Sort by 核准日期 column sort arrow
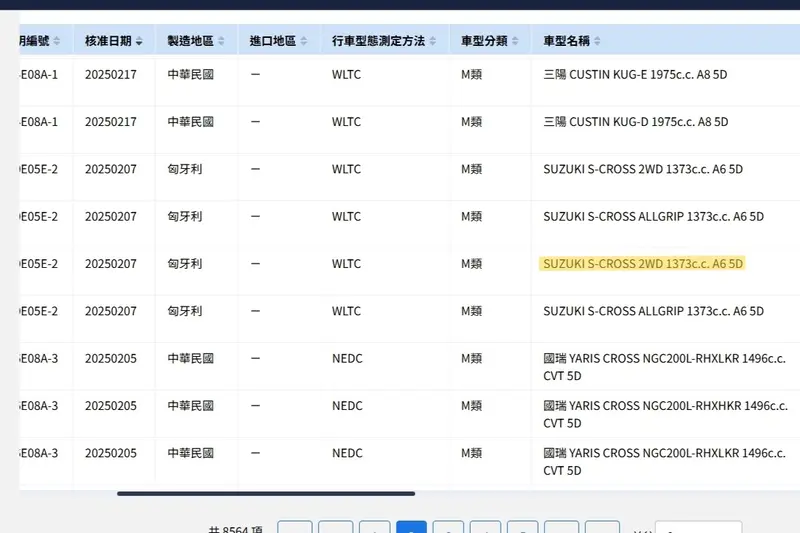The width and height of the screenshot is (800, 533). click(x=139, y=41)
